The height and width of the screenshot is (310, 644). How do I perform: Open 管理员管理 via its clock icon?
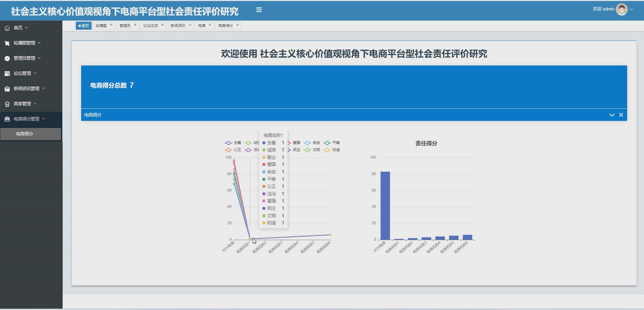(x=7, y=58)
